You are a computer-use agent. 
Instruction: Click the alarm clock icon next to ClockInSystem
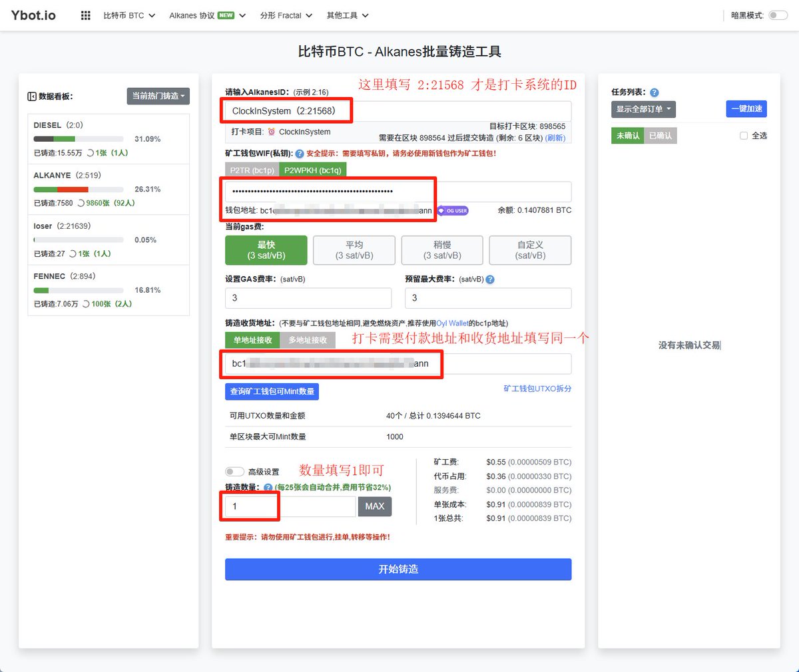tap(272, 132)
